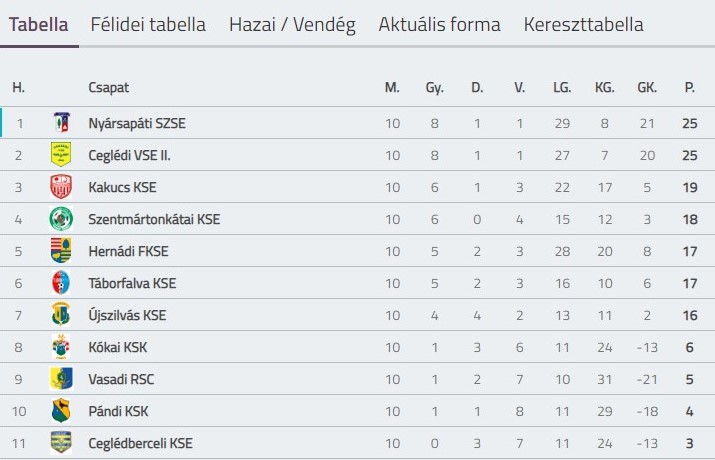Click the Hernádi FKSE coat of arms
The image size is (715, 460).
point(61,251)
